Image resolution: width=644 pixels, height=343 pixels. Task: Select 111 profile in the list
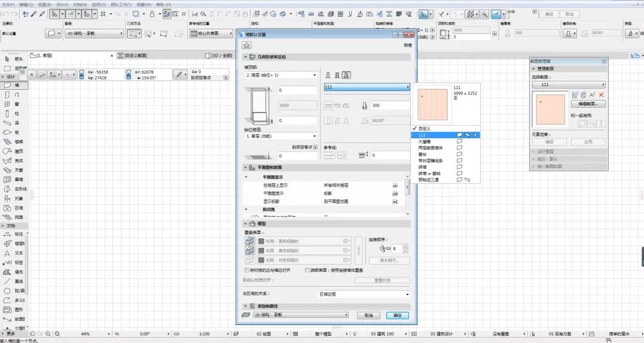[x=445, y=135]
